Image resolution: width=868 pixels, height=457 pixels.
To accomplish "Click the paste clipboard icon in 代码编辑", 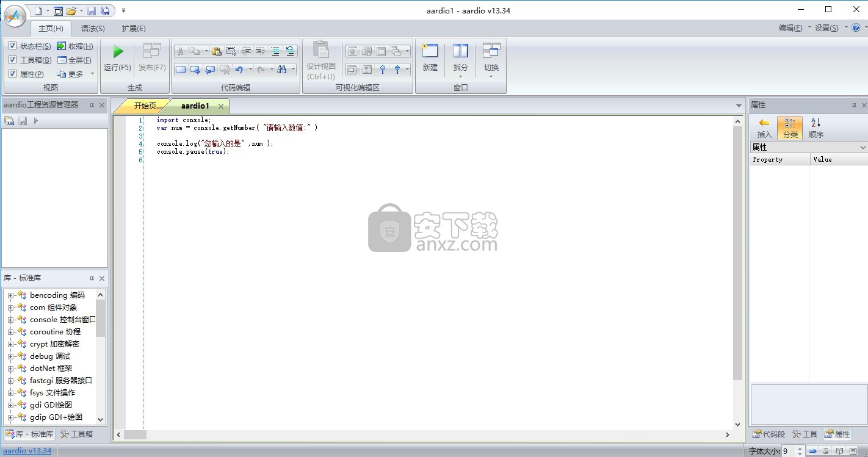I will point(216,51).
